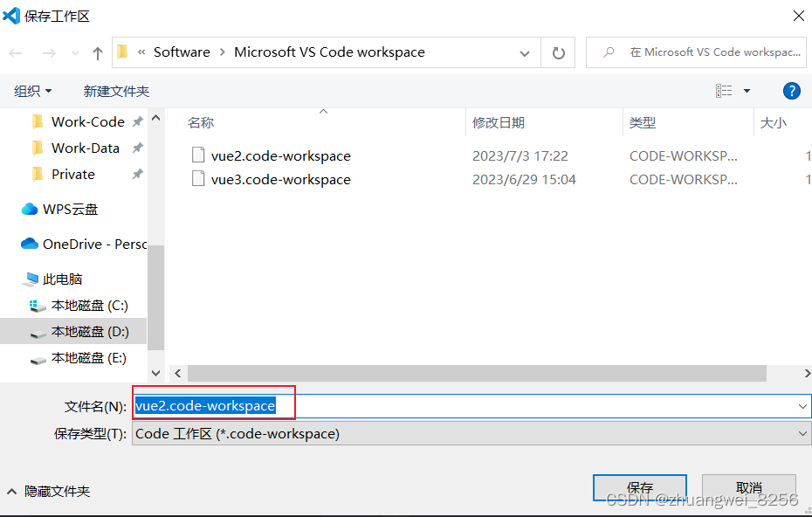The image size is (812, 517).
Task: Click the pin icon beside Work-Data
Action: click(137, 148)
